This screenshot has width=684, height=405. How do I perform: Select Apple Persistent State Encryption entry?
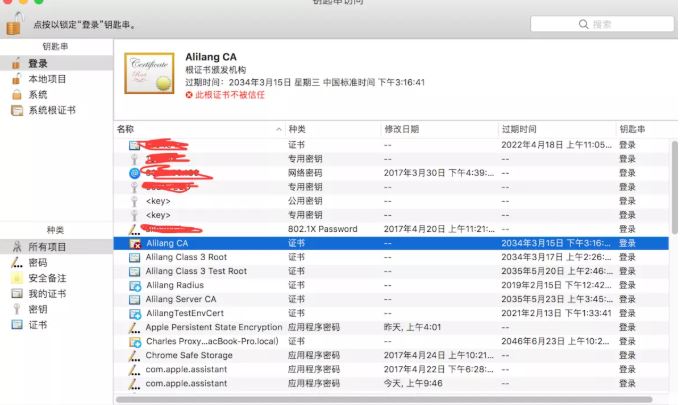tap(391, 327)
